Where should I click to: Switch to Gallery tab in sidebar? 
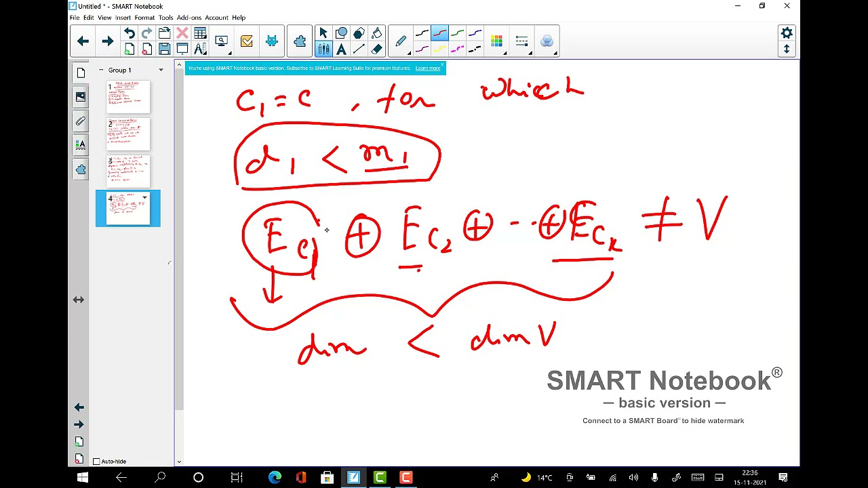coord(81,97)
